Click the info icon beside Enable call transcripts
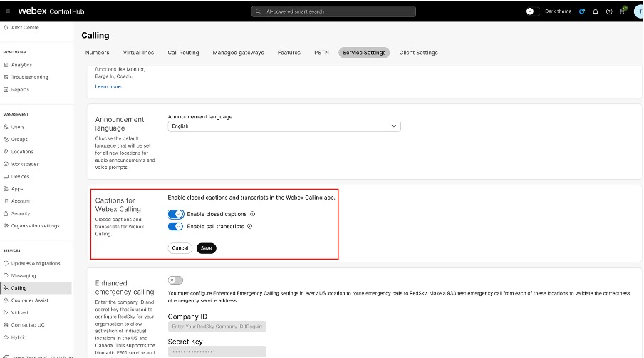 [x=250, y=227]
